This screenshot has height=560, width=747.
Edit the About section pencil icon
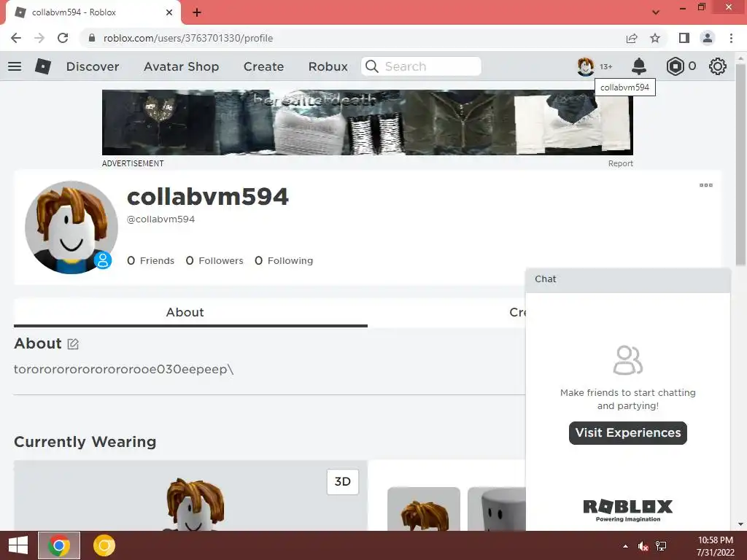pos(73,344)
